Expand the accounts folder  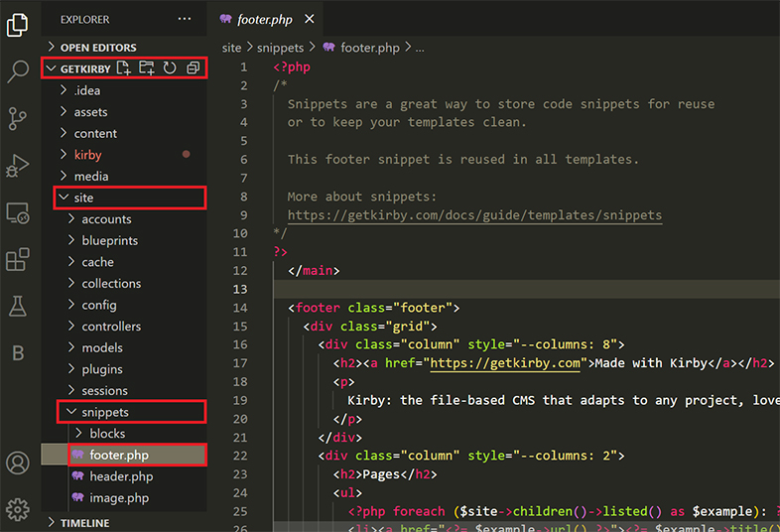124,219
